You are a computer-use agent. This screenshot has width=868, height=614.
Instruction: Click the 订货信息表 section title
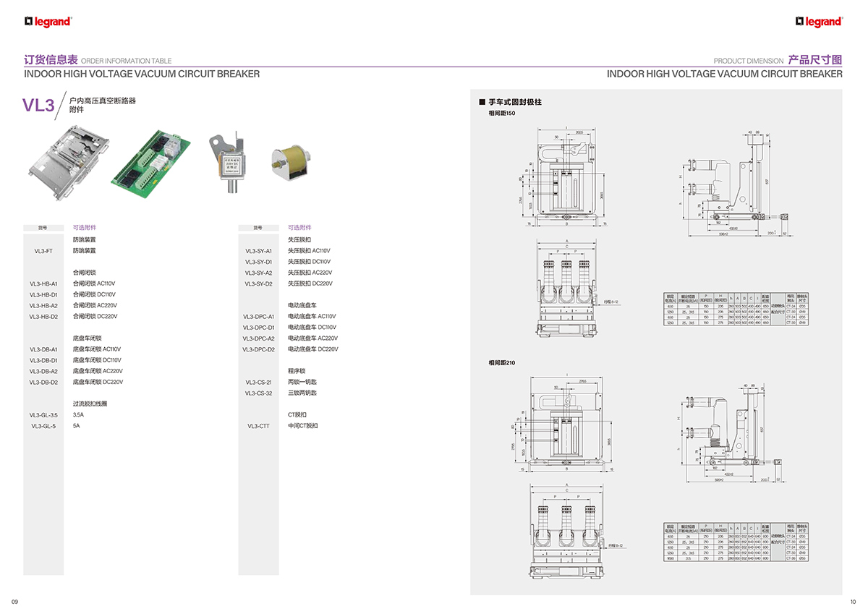tap(51, 60)
